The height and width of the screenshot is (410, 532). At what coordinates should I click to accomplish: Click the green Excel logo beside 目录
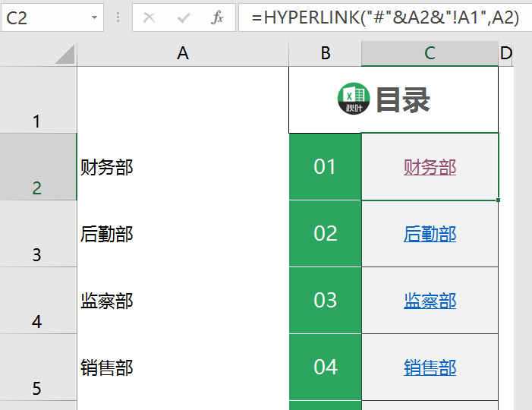tap(354, 99)
